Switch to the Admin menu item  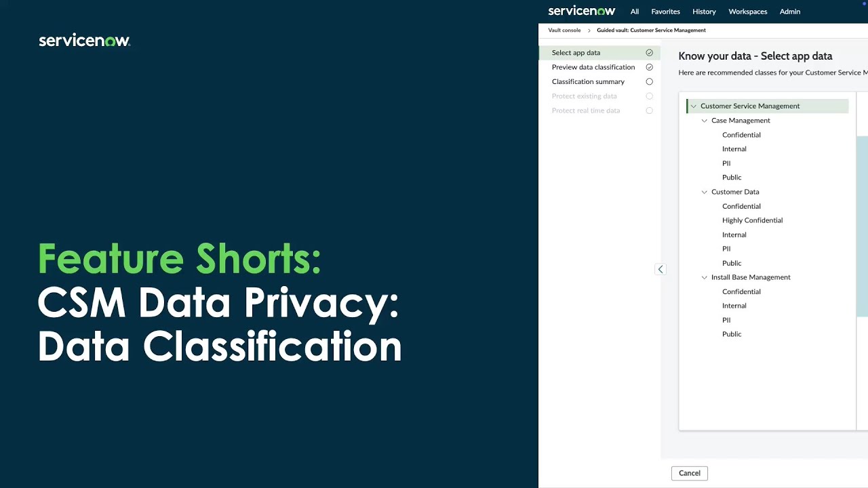tap(789, 12)
